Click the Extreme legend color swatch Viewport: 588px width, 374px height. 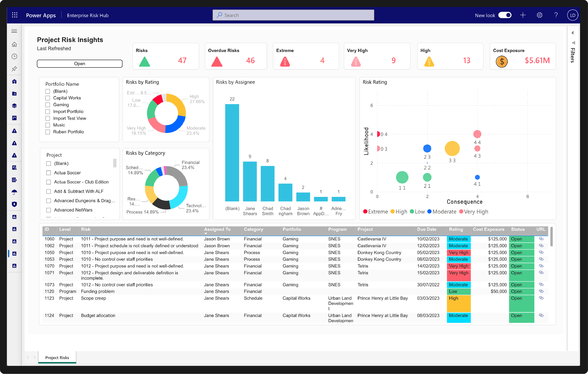365,212
